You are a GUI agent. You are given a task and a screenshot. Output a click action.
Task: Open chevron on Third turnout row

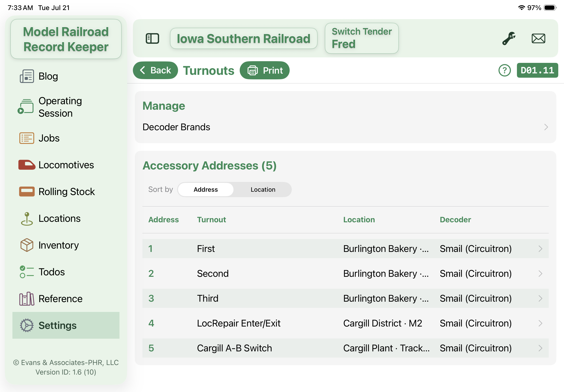(540, 298)
